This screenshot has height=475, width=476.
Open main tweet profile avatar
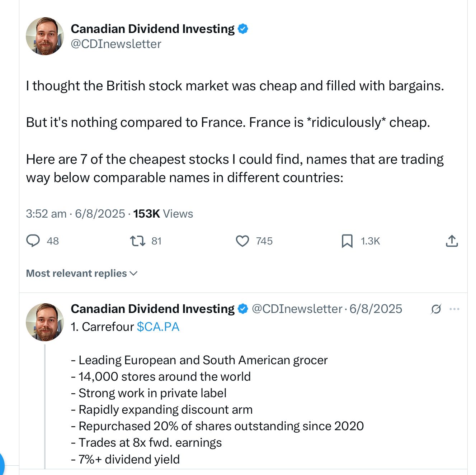click(45, 36)
